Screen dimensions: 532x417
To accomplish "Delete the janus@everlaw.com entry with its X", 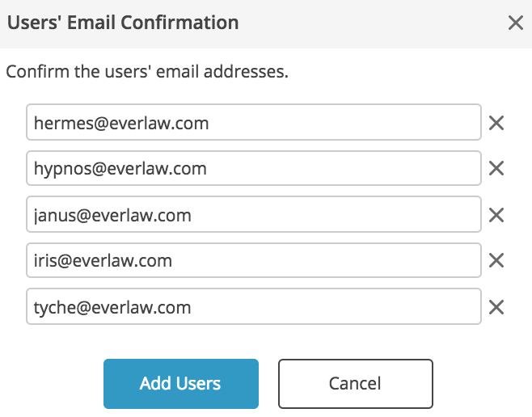I will tap(496, 215).
